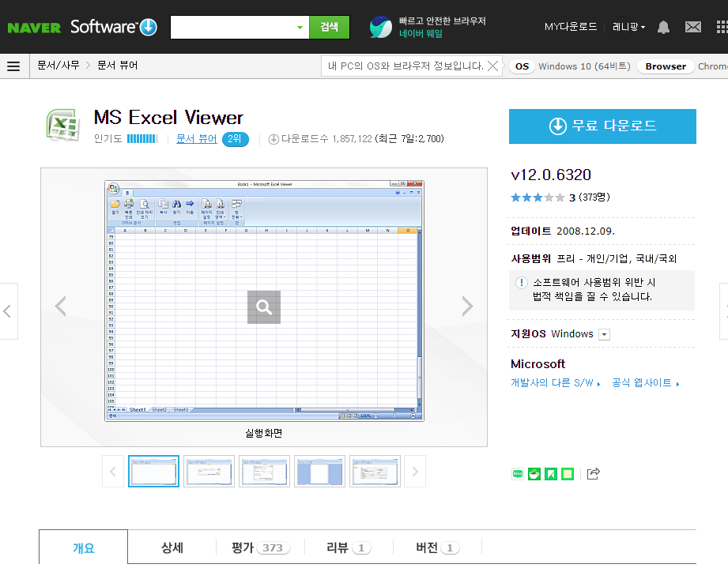Expand the supported OS Windows dropdown
The width and height of the screenshot is (728, 583).
click(604, 334)
